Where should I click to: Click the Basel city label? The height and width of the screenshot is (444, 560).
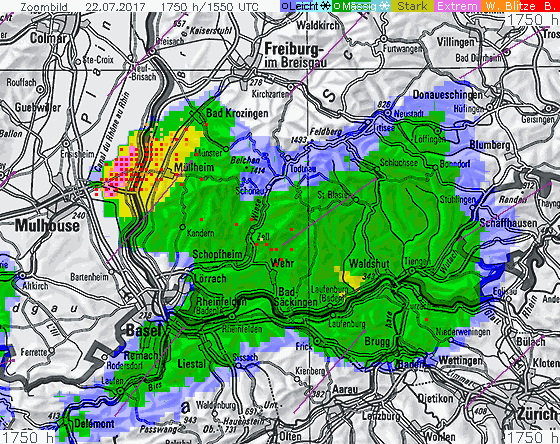point(144,330)
